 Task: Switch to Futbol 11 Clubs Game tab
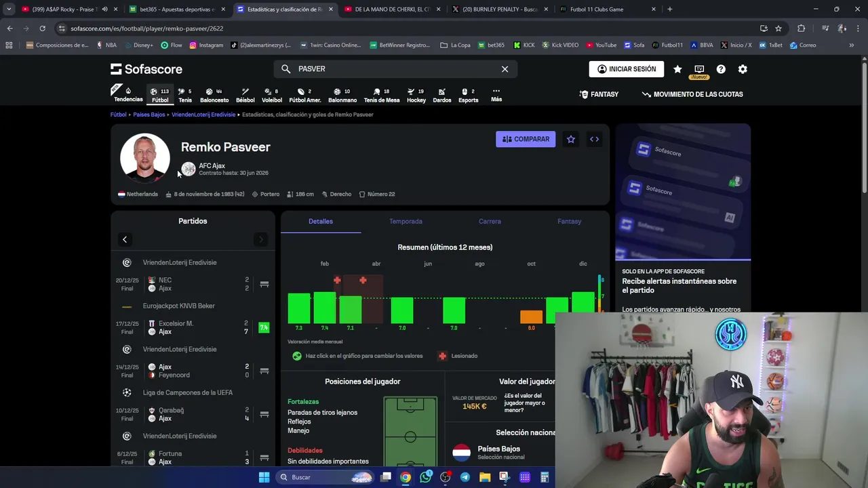[x=607, y=9]
